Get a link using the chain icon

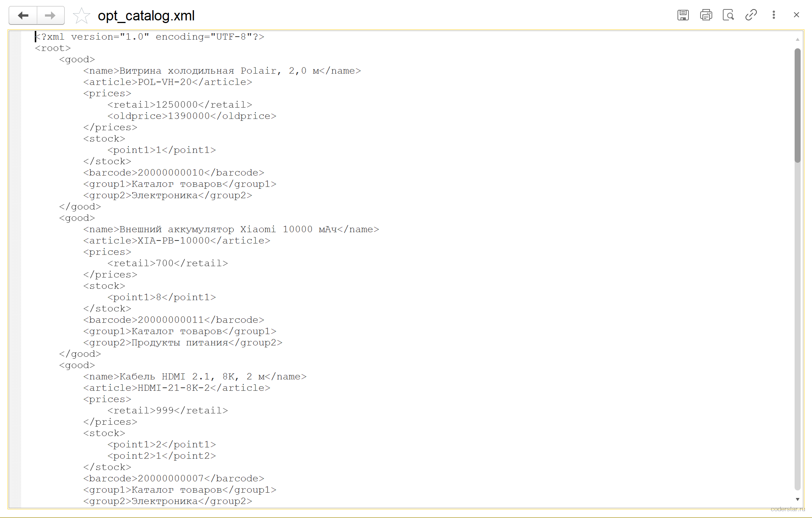pos(751,15)
